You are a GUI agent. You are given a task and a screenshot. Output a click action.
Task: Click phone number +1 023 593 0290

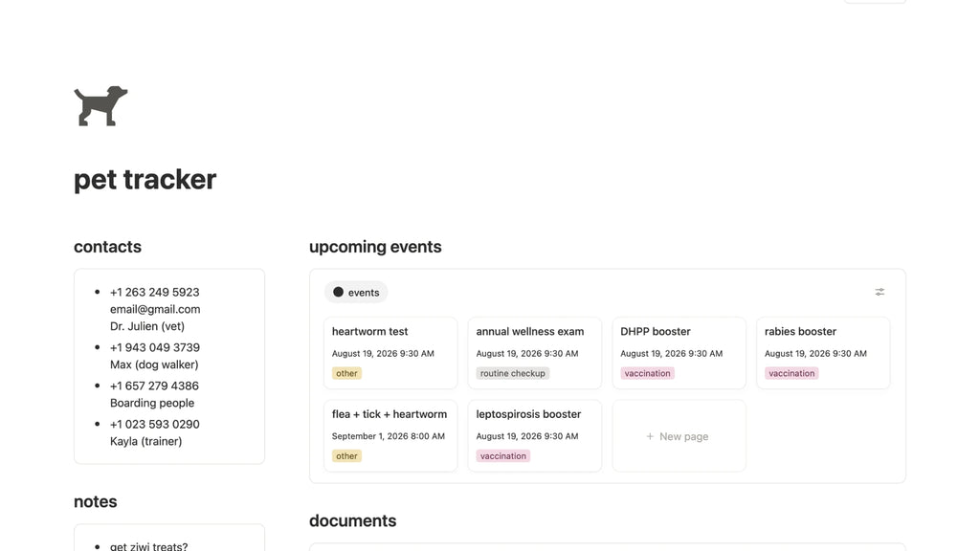tap(154, 424)
